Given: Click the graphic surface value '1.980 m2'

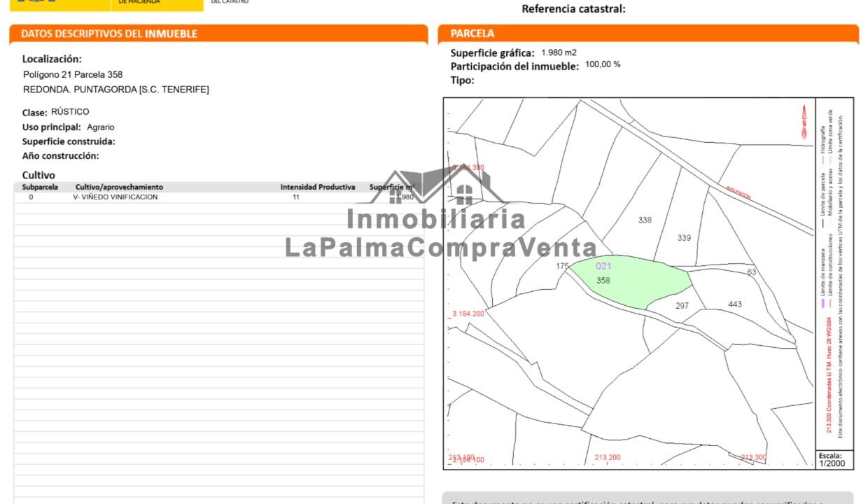Looking at the screenshot, I should tap(559, 52).
